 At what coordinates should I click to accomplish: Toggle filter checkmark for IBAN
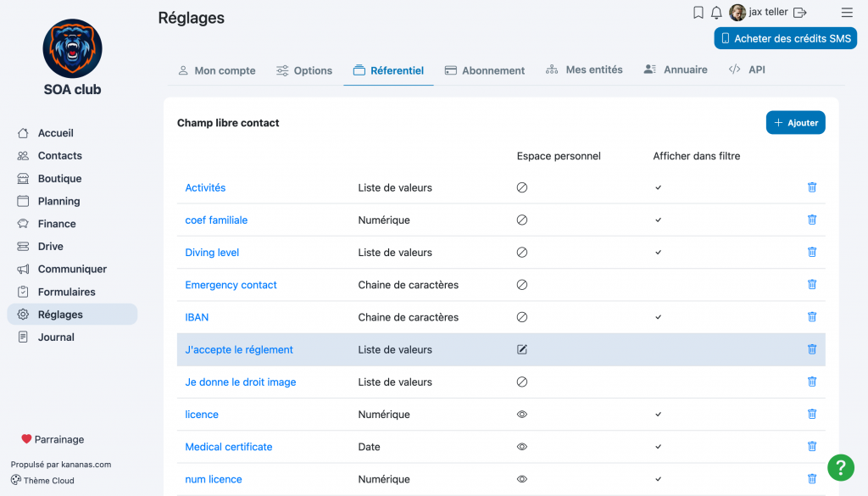coord(658,317)
